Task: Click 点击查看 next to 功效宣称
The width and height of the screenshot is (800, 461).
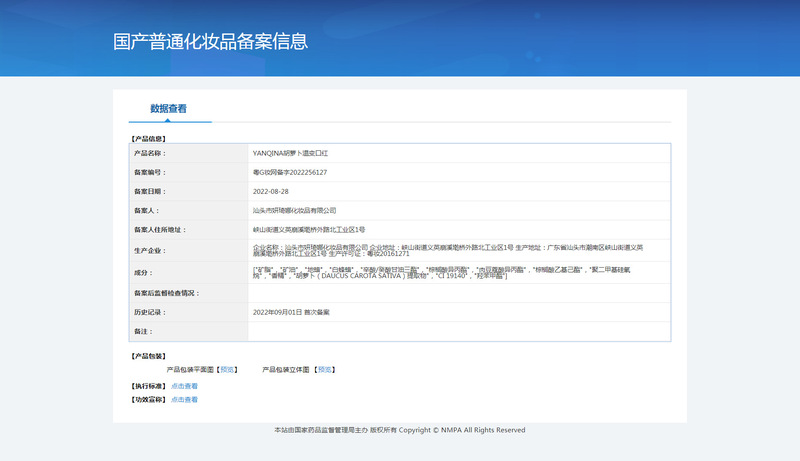Action: coord(184,399)
